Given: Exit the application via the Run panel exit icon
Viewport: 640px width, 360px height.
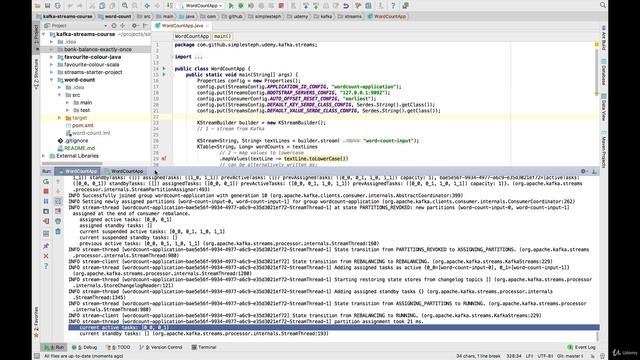Looking at the screenshot, I should [x=46, y=221].
